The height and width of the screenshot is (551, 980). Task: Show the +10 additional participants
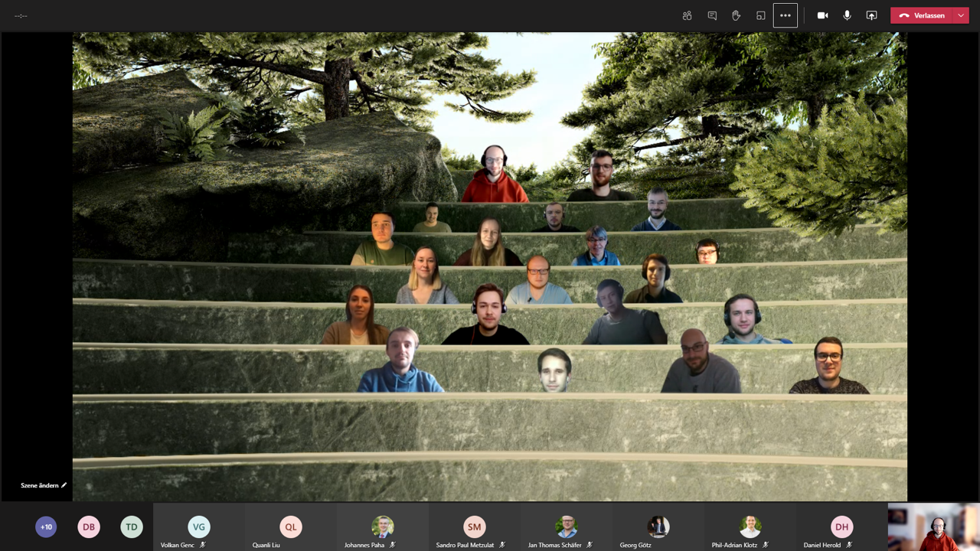pyautogui.click(x=46, y=527)
